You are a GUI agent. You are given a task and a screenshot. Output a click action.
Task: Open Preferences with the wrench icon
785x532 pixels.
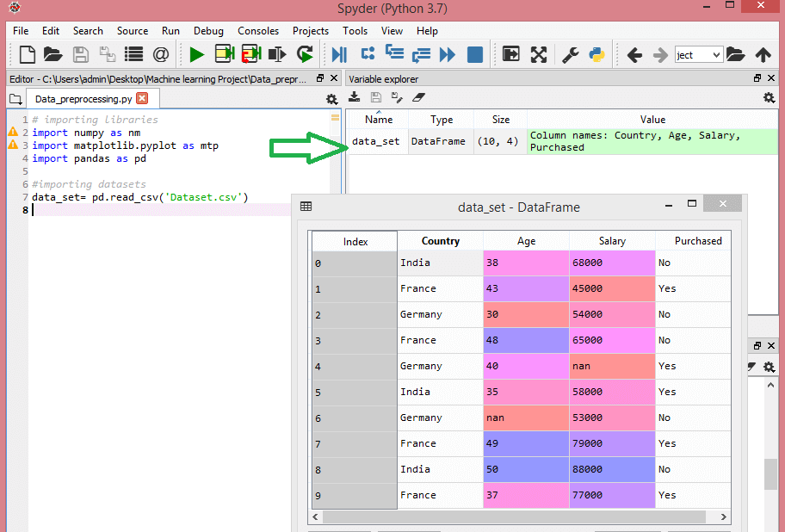[x=570, y=55]
